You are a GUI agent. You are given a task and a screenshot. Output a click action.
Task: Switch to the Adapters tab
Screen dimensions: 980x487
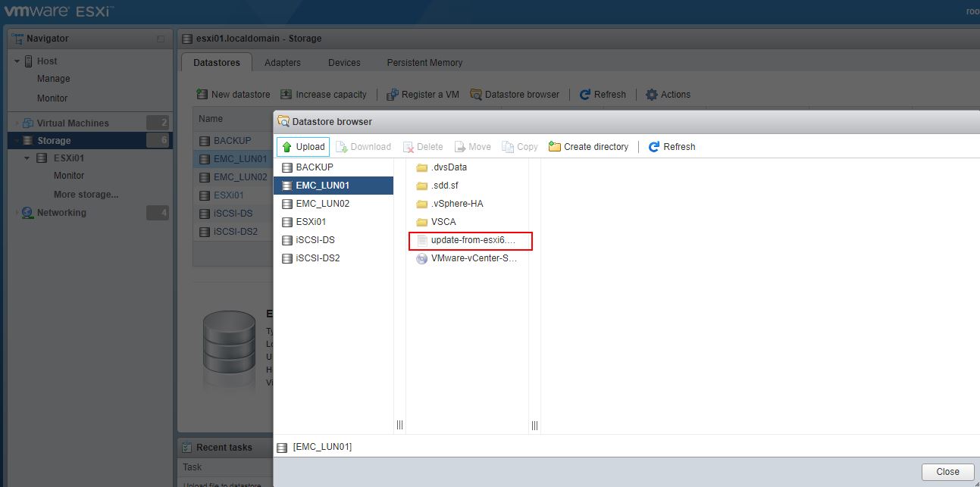pyautogui.click(x=283, y=63)
